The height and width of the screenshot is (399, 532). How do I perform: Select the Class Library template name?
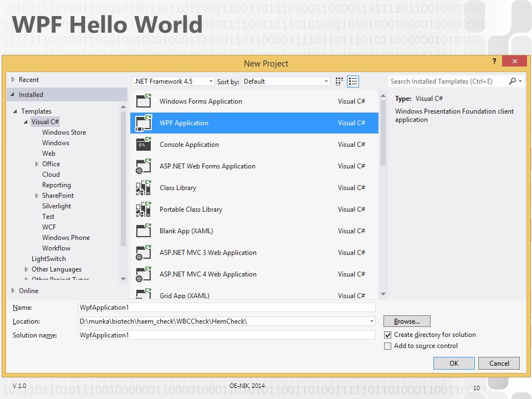(x=178, y=188)
